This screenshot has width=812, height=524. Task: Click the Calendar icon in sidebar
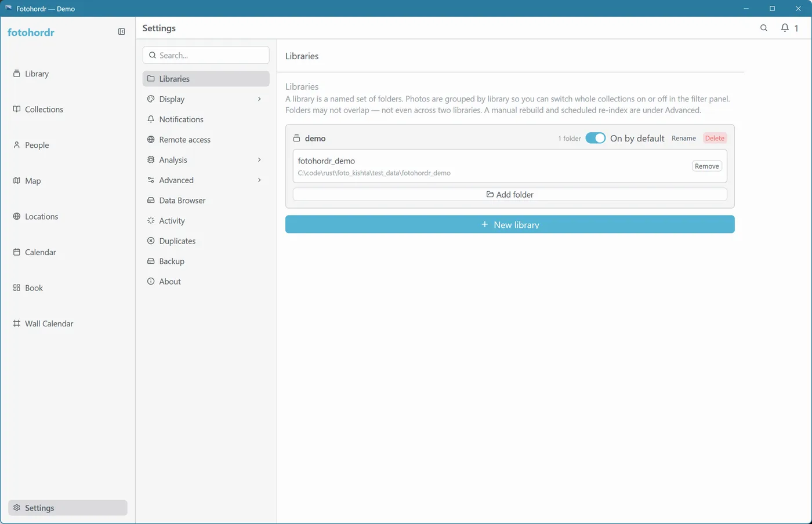click(x=17, y=252)
